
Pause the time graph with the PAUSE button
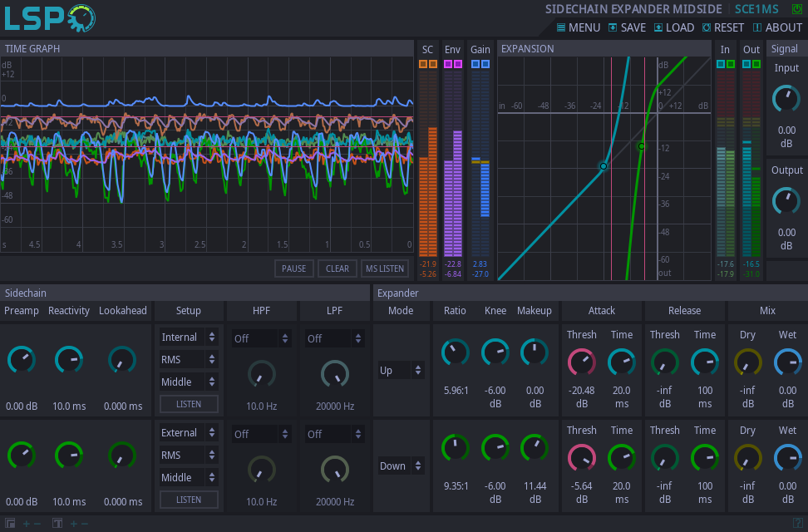click(294, 268)
